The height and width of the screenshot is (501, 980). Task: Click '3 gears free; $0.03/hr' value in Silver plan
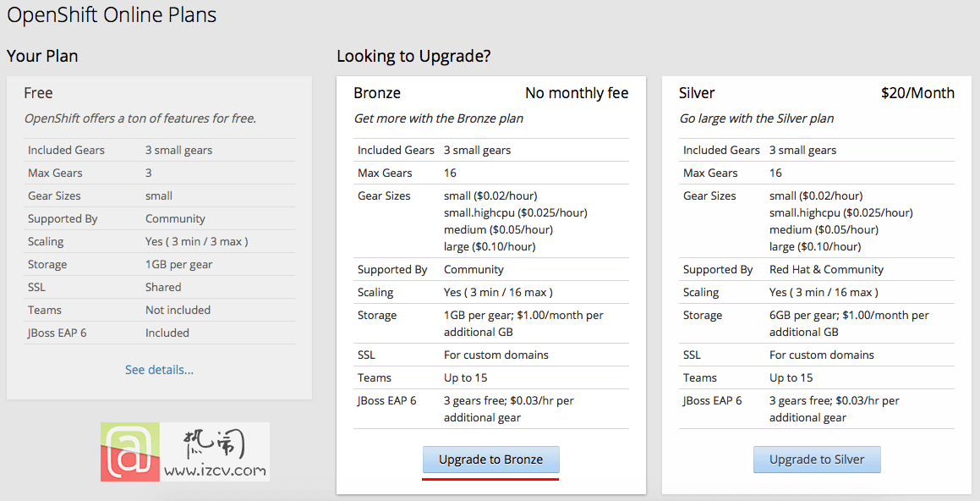835,409
